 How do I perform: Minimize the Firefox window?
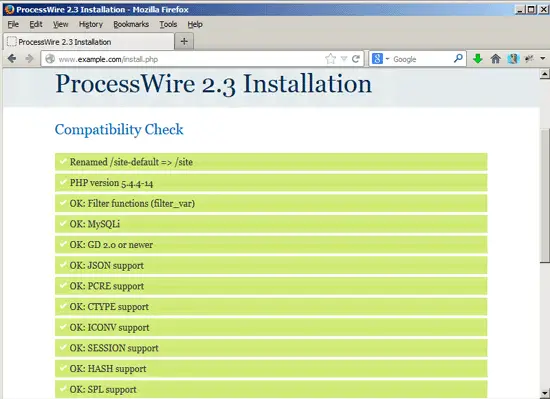coord(520,9)
